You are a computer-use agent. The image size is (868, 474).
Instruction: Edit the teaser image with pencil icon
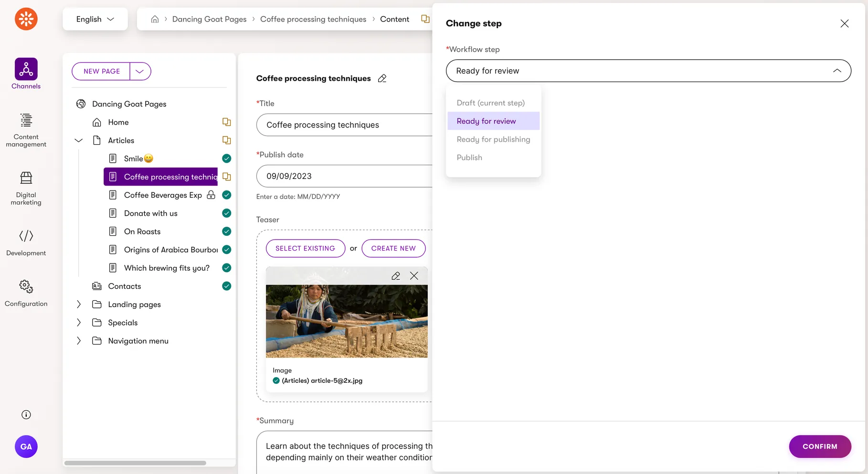(x=396, y=276)
